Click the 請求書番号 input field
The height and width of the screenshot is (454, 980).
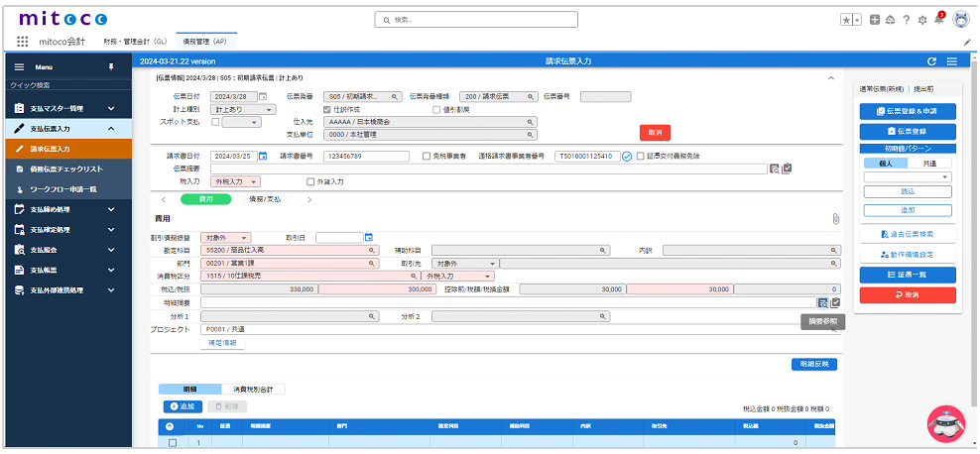pos(366,156)
